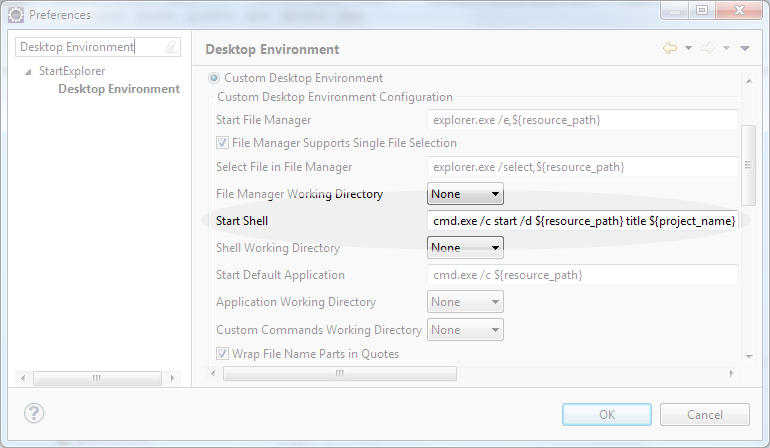Open the back history dropdown arrow

[x=688, y=49]
